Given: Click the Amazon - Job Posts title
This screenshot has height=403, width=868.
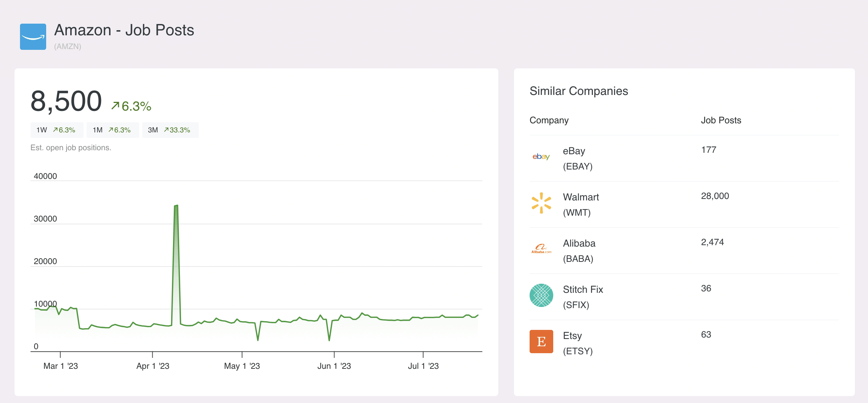Looking at the screenshot, I should (x=124, y=30).
